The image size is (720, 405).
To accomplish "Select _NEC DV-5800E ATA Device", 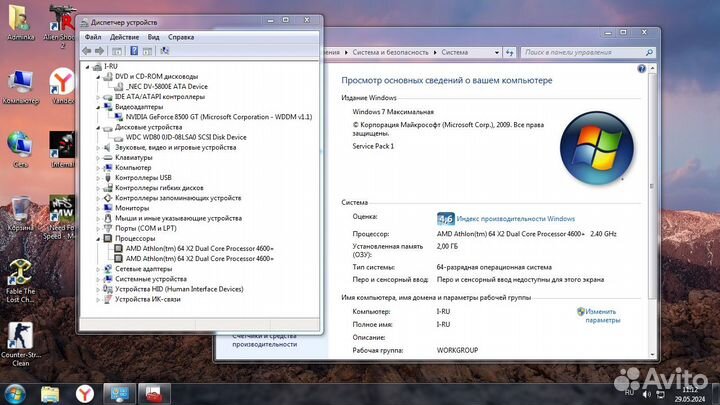I will (166, 86).
